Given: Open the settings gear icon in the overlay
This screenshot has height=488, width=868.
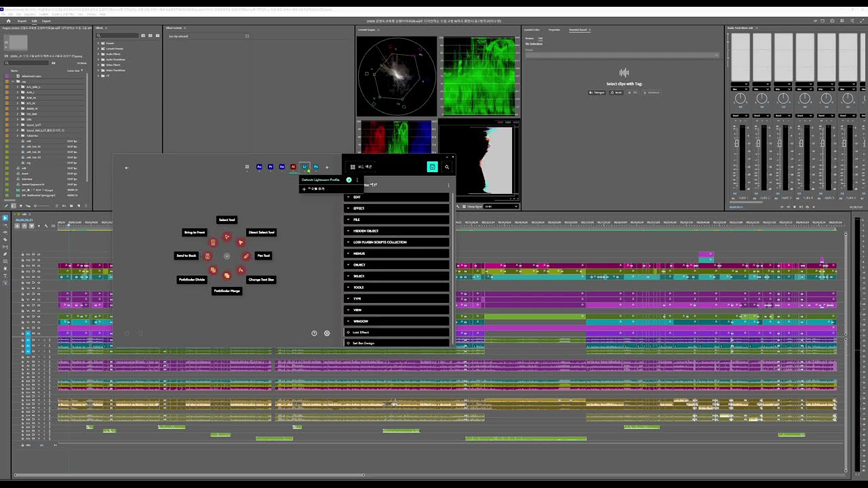Looking at the screenshot, I should tap(327, 333).
